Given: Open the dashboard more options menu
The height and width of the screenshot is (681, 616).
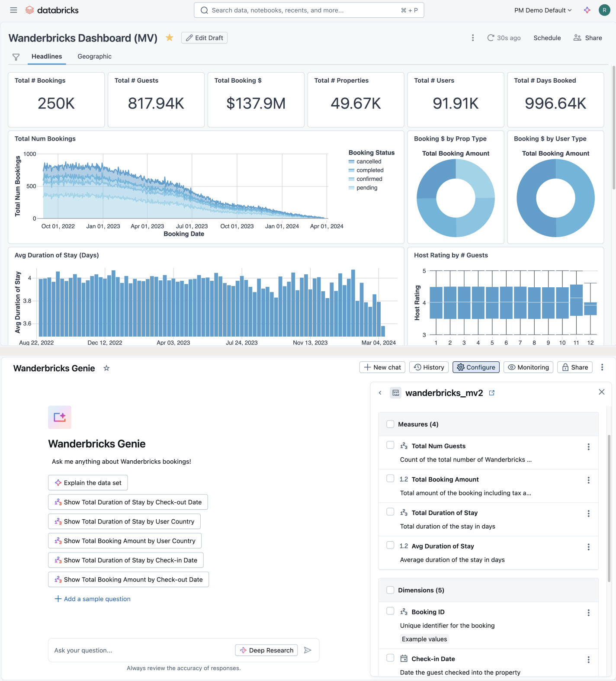Looking at the screenshot, I should (473, 38).
